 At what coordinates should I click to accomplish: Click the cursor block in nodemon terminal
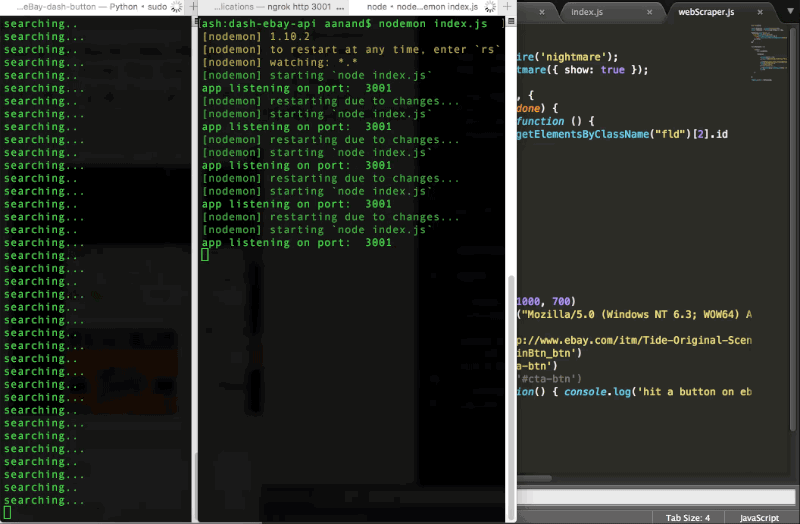coord(205,255)
